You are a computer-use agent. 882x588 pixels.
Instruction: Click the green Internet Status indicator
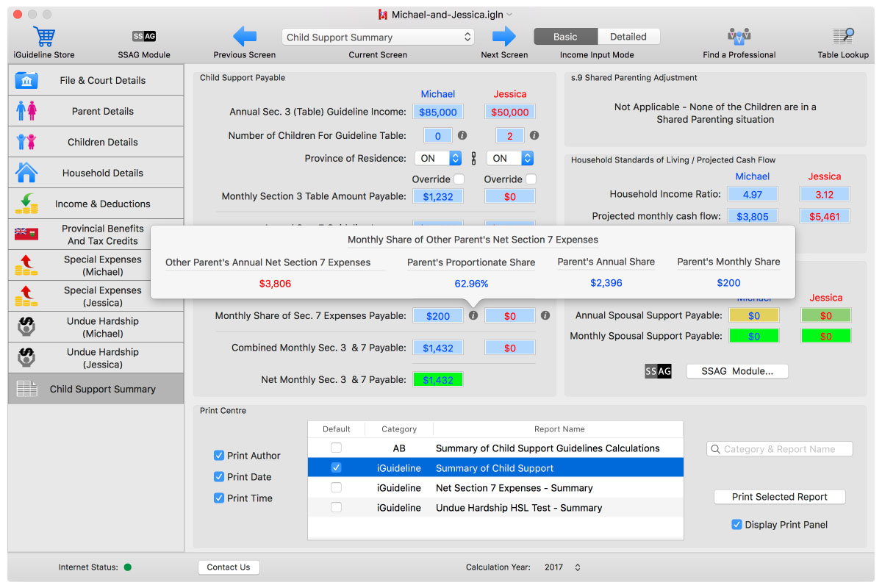(128, 567)
